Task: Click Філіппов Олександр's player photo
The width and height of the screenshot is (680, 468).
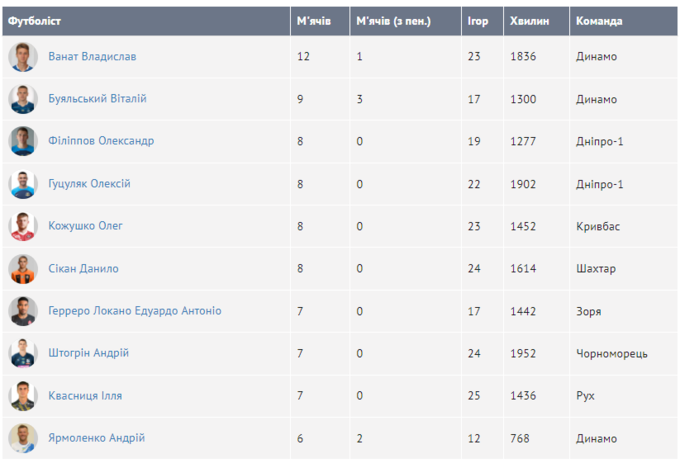Action: click(x=23, y=142)
